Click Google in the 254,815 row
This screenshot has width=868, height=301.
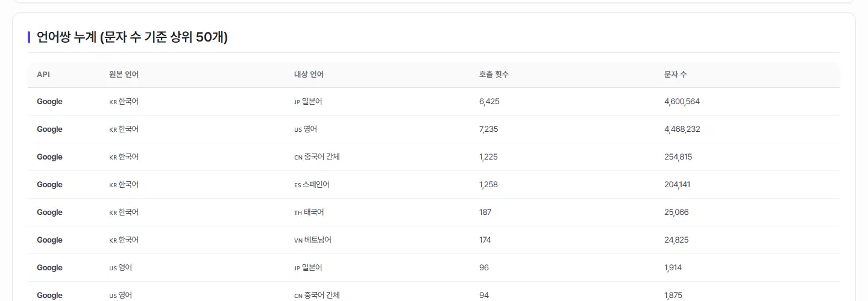49,157
